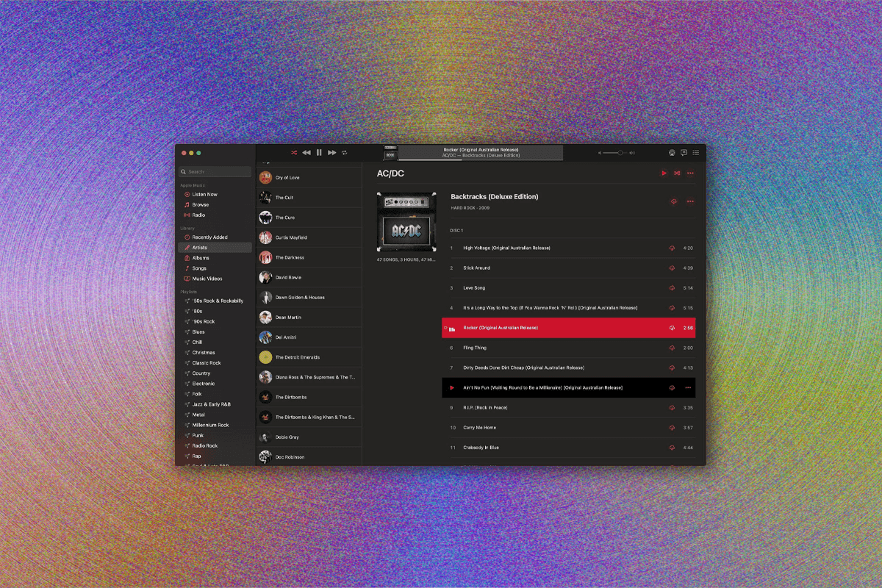Viewport: 882px width, 588px height.
Task: Enable repeat mode in playback controls
Action: (344, 152)
